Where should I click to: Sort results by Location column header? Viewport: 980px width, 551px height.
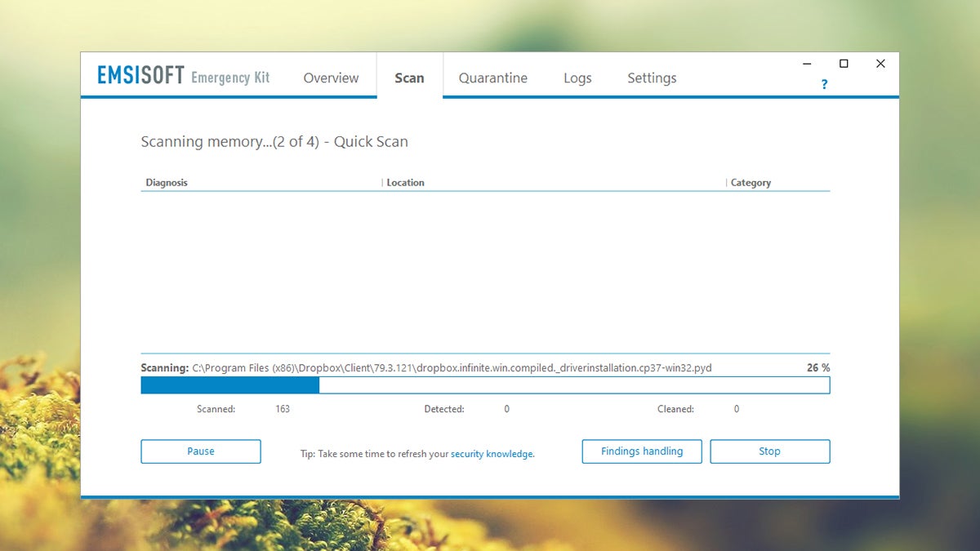click(x=406, y=183)
